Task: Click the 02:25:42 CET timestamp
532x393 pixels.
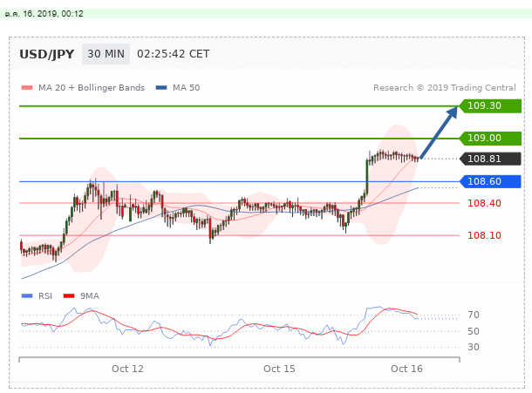Action: pyautogui.click(x=173, y=53)
